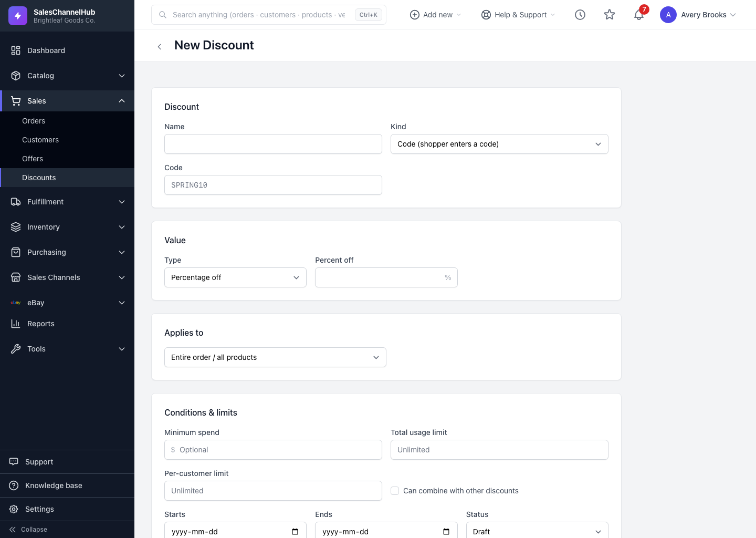
Task: Open Help & Support menu label
Action: click(x=521, y=15)
